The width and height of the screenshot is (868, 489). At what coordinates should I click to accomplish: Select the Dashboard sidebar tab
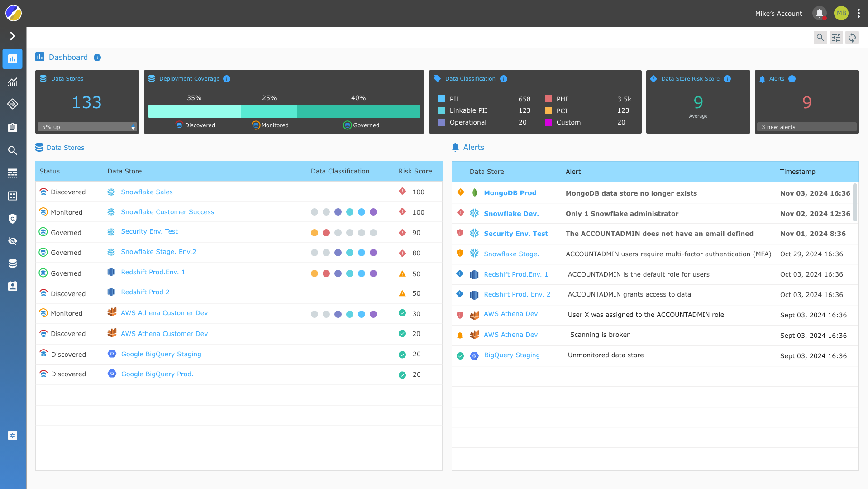pos(13,59)
